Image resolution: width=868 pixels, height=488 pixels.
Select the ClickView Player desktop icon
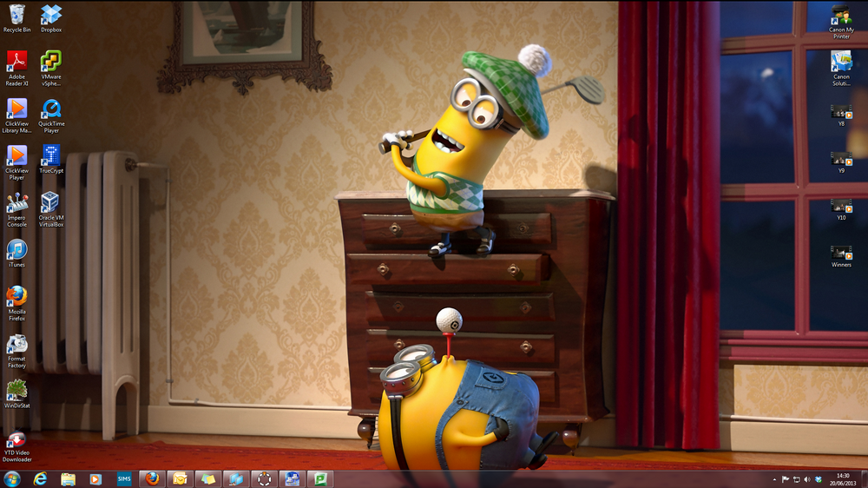(x=17, y=162)
